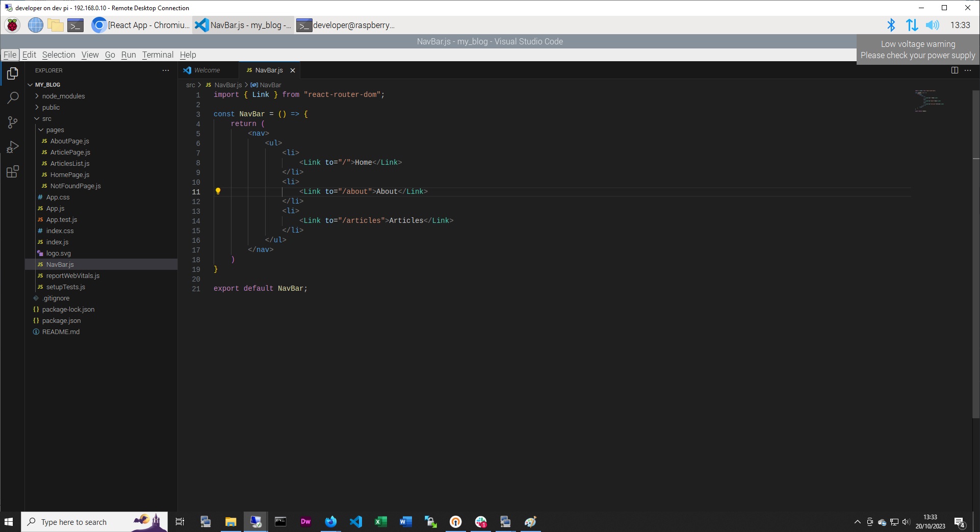The height and width of the screenshot is (532, 980).
Task: Launch terminal from Pi panel
Action: (x=75, y=25)
